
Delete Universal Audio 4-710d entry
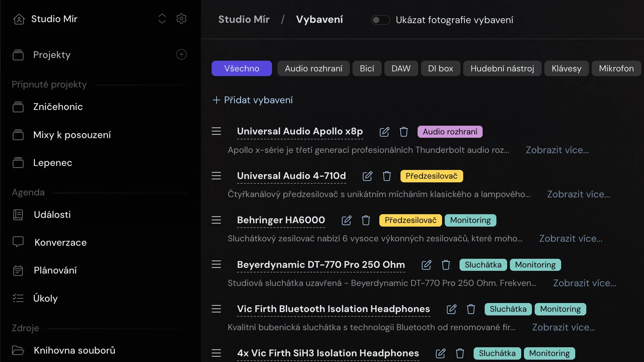click(387, 176)
